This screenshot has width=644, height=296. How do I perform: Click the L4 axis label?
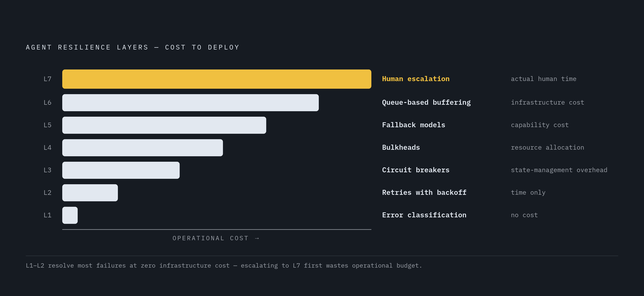coord(48,148)
